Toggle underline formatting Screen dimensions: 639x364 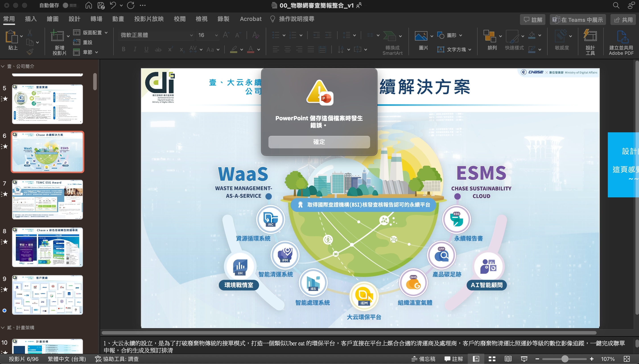click(146, 49)
